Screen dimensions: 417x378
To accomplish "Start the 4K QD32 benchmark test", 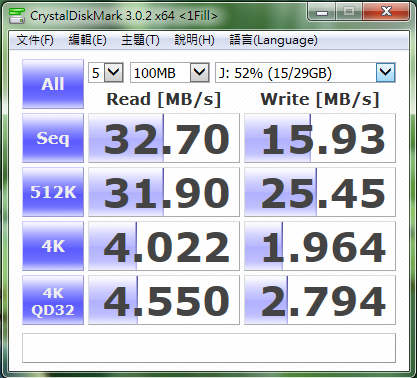I will click(x=53, y=300).
